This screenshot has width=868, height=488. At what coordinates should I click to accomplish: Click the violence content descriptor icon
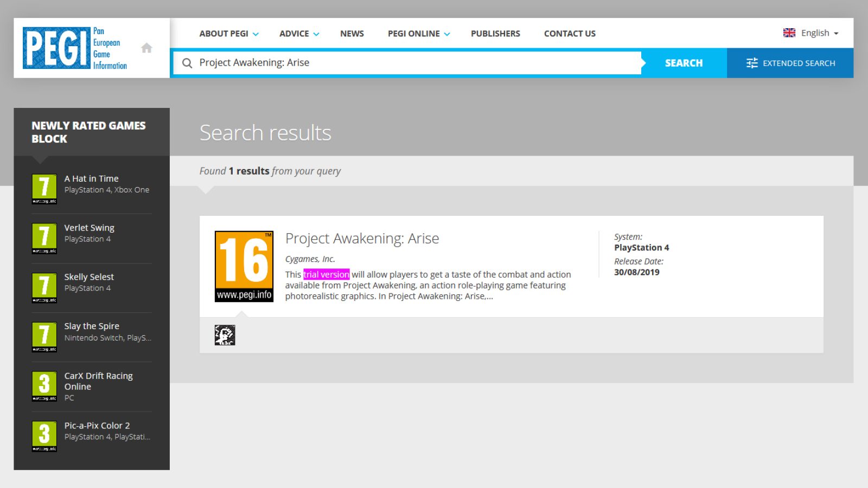coord(225,335)
